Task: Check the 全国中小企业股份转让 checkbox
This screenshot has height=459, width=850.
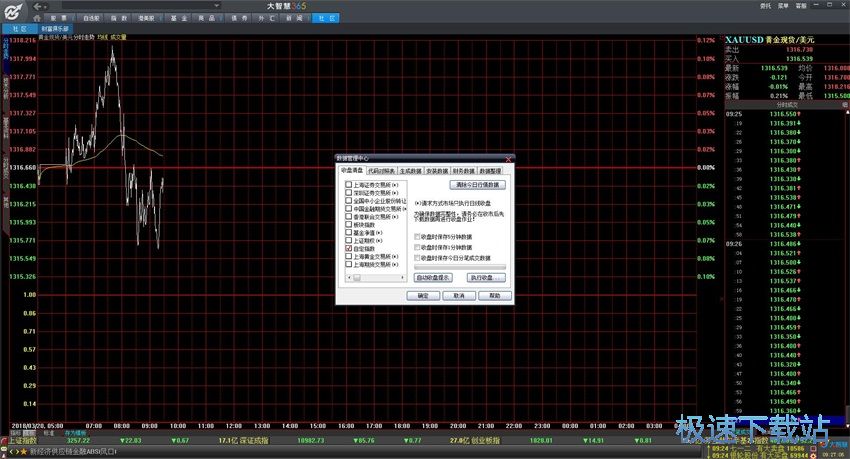Action: coord(349,201)
